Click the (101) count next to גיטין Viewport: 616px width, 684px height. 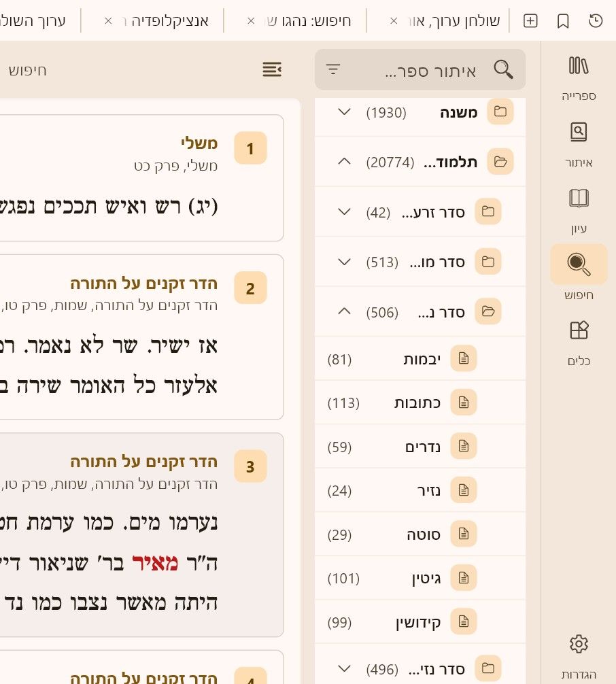tap(343, 579)
